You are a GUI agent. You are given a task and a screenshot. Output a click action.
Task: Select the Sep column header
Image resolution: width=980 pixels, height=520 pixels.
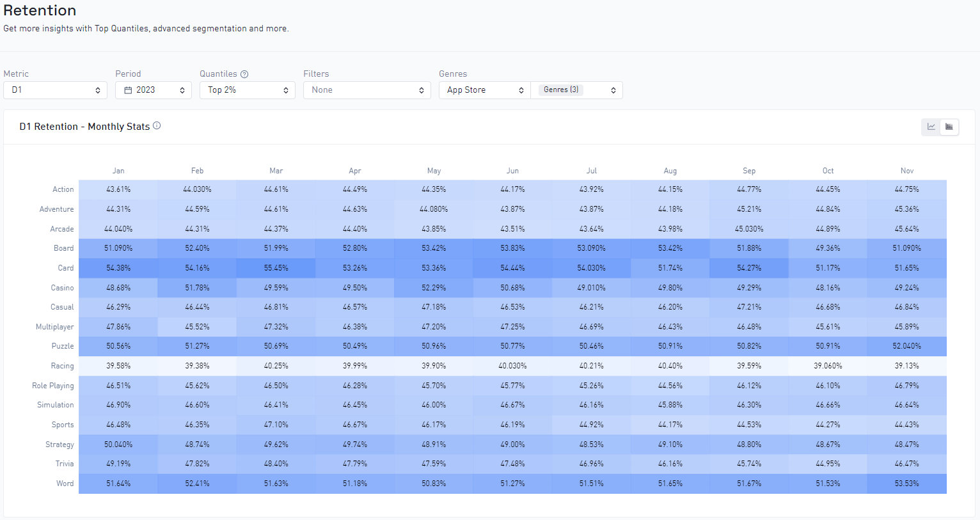coord(749,171)
